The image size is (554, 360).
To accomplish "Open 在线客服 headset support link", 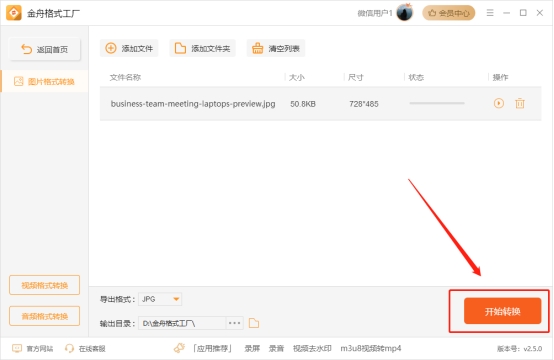I will click(86, 349).
